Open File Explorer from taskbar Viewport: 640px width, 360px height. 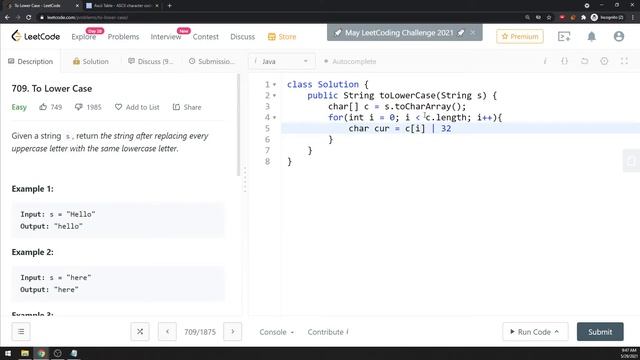[25, 353]
